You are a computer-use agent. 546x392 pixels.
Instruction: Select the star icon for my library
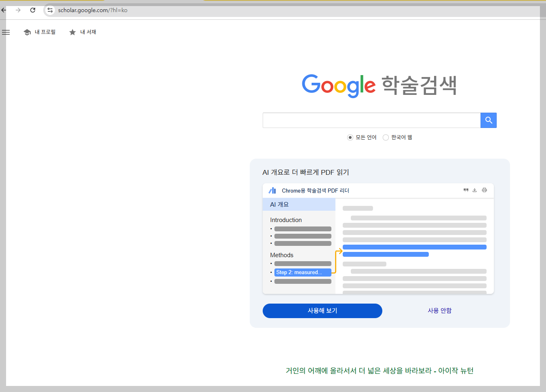(72, 32)
